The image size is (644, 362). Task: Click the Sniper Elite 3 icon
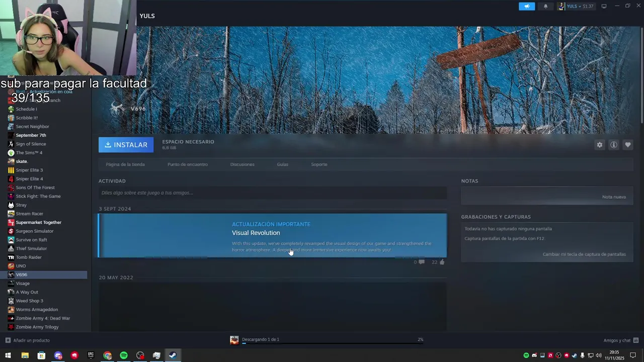[11, 170]
